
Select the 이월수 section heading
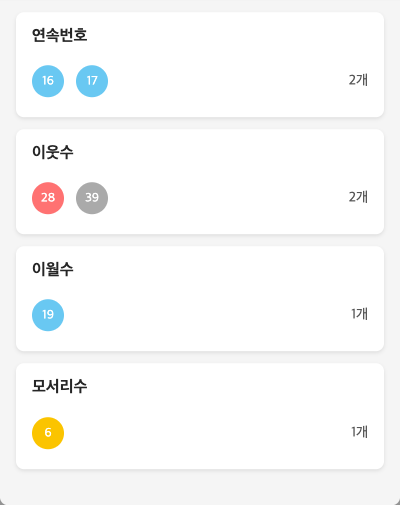pyautogui.click(x=53, y=269)
